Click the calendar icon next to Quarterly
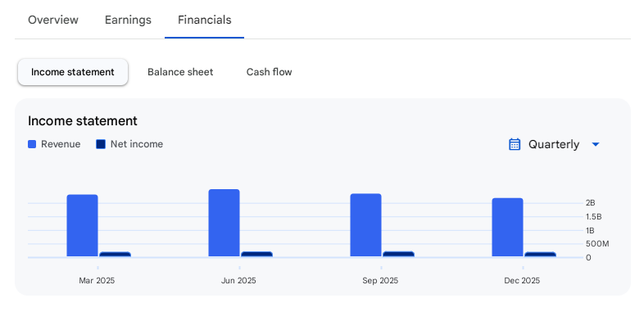Screen dimensions: 644x312 [515, 144]
